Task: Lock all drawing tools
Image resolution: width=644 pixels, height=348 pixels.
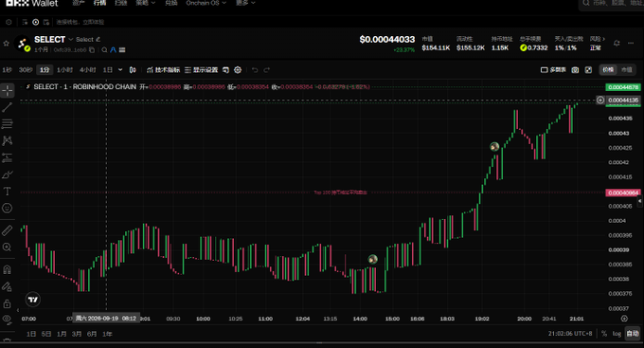Action: 7,303
